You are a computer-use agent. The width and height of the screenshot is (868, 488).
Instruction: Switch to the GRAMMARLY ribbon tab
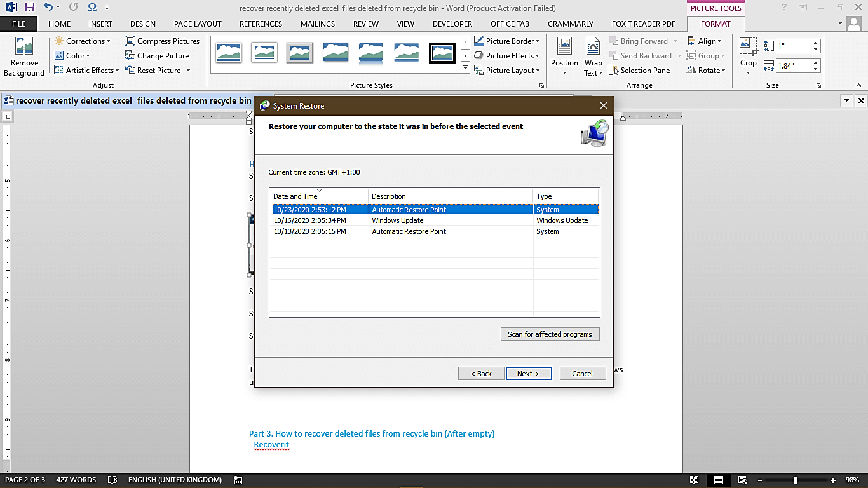(571, 24)
